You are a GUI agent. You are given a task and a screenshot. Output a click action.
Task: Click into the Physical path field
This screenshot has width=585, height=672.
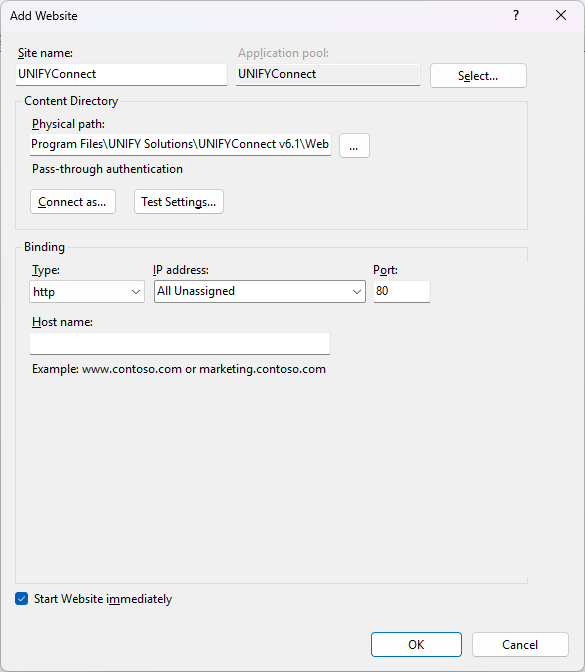tap(180, 144)
